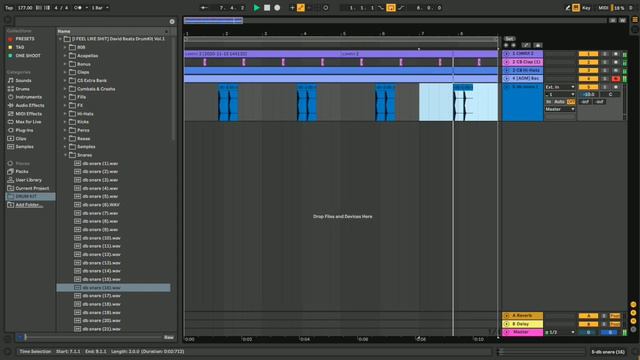Toggle the Automation Arm button
This screenshot has width=640, height=360.
tap(301, 8)
